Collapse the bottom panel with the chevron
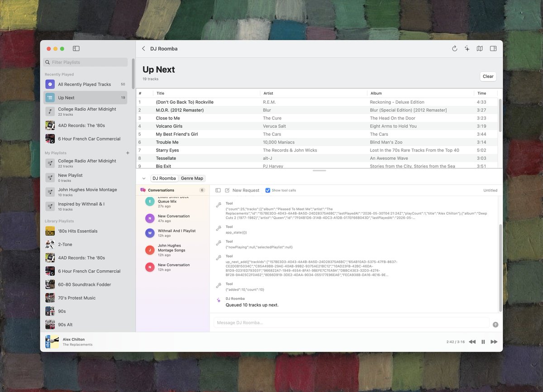The height and width of the screenshot is (392, 543). pyautogui.click(x=143, y=178)
